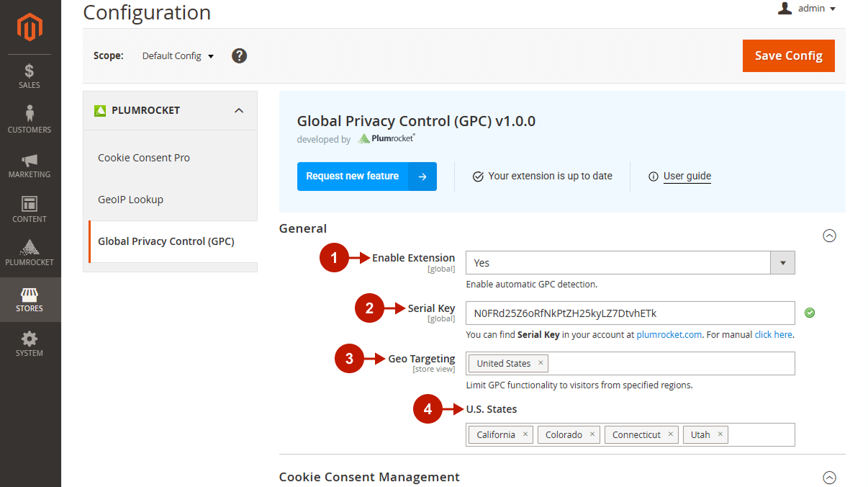Open GeoIP Lookup settings
The image size is (868, 487).
pos(130,200)
